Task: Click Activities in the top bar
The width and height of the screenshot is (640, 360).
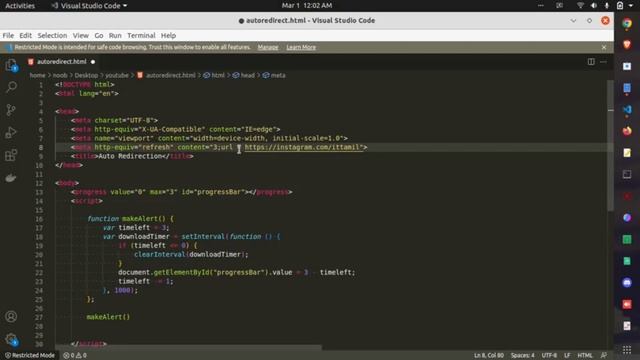Action: tap(20, 6)
